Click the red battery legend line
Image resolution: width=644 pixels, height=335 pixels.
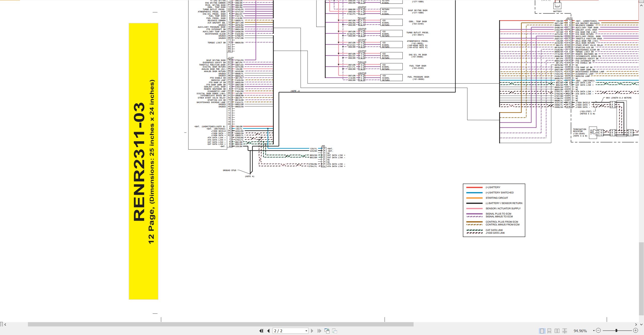click(474, 187)
